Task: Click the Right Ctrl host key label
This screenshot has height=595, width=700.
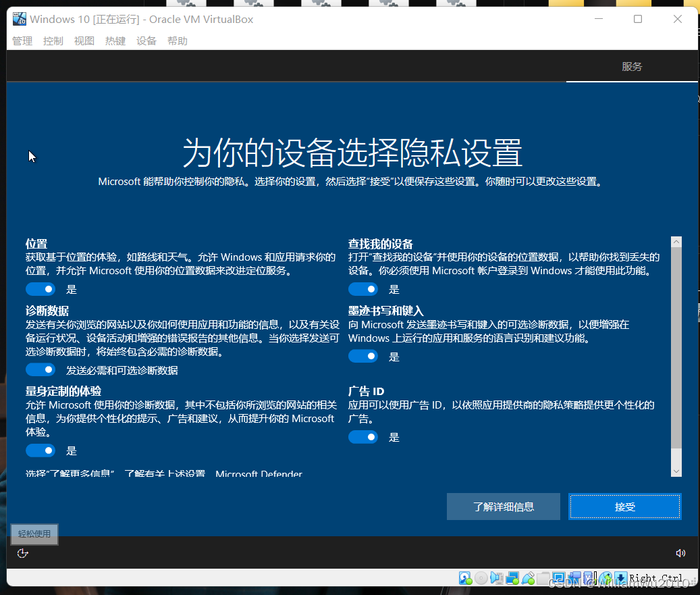Action: (656, 578)
